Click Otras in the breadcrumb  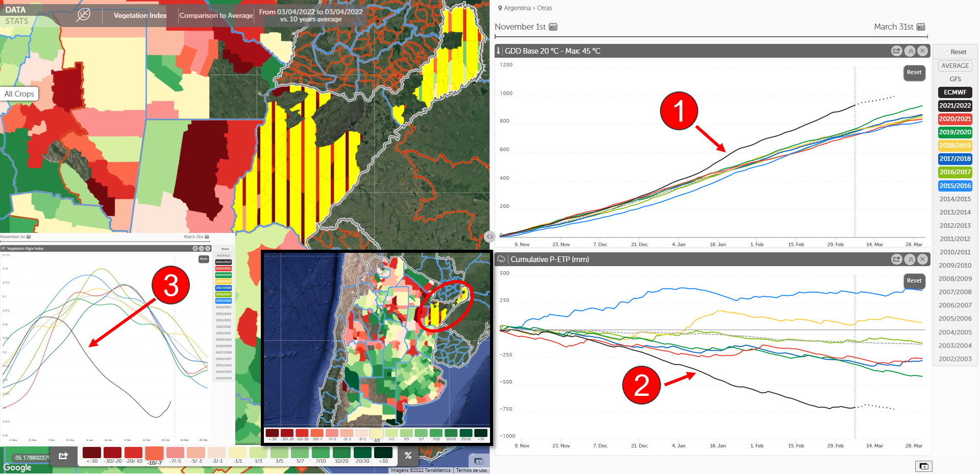pyautogui.click(x=545, y=8)
